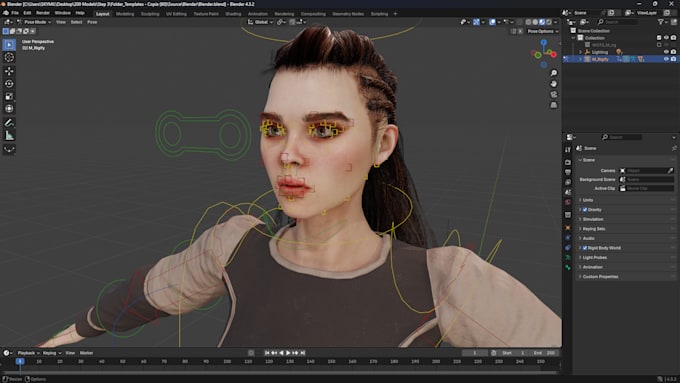The width and height of the screenshot is (680, 383).
Task: Select the Move tool
Action: [x=9, y=71]
